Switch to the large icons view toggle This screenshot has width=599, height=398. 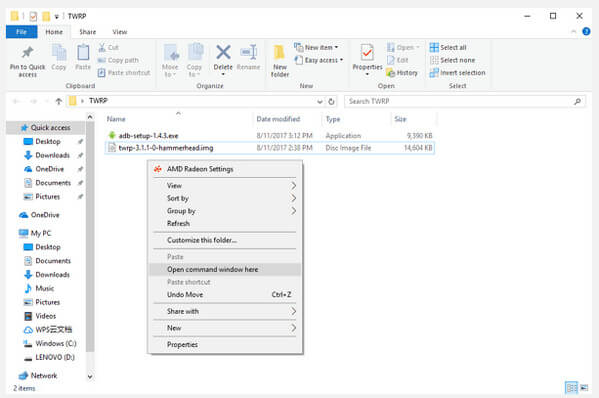point(584,388)
